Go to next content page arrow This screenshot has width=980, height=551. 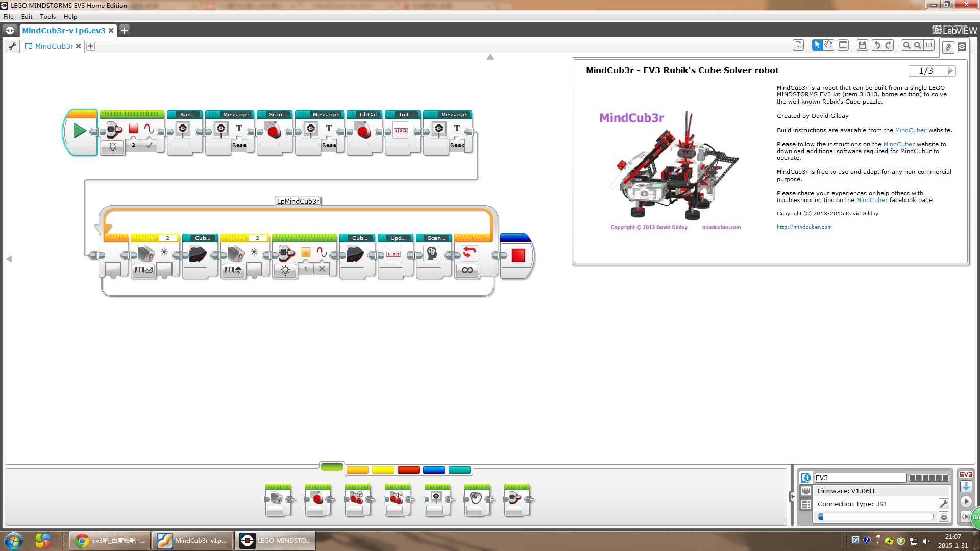[949, 71]
